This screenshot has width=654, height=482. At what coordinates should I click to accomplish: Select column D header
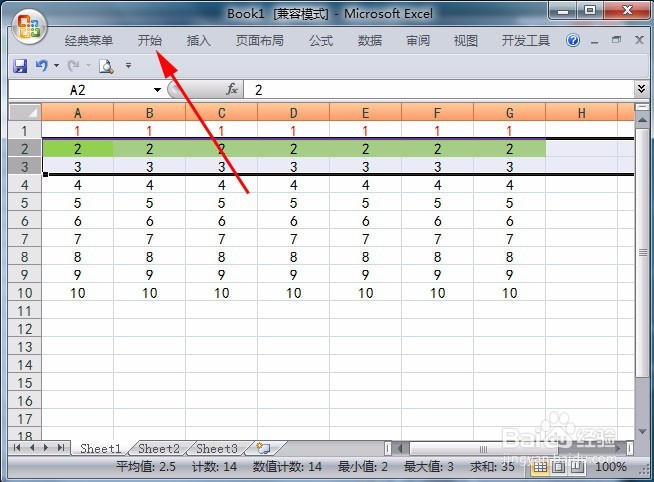(294, 113)
